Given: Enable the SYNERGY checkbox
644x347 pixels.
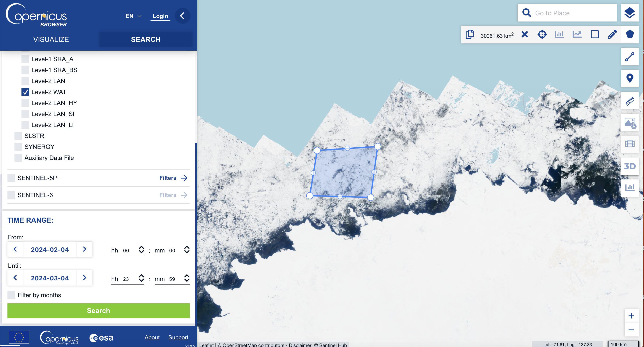Looking at the screenshot, I should click(18, 147).
